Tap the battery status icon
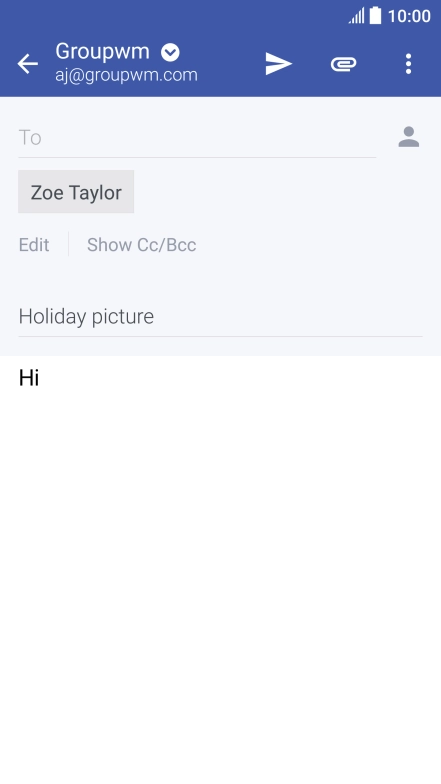 376,16
